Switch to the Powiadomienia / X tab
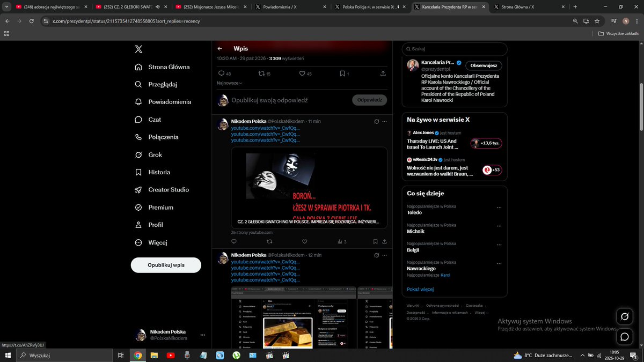Viewport: 644px width, 362px height. [x=290, y=7]
